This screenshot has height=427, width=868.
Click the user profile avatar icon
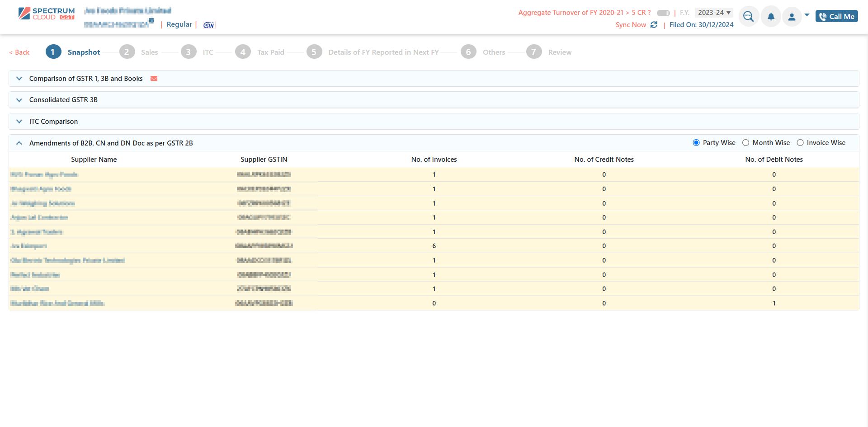coord(792,17)
